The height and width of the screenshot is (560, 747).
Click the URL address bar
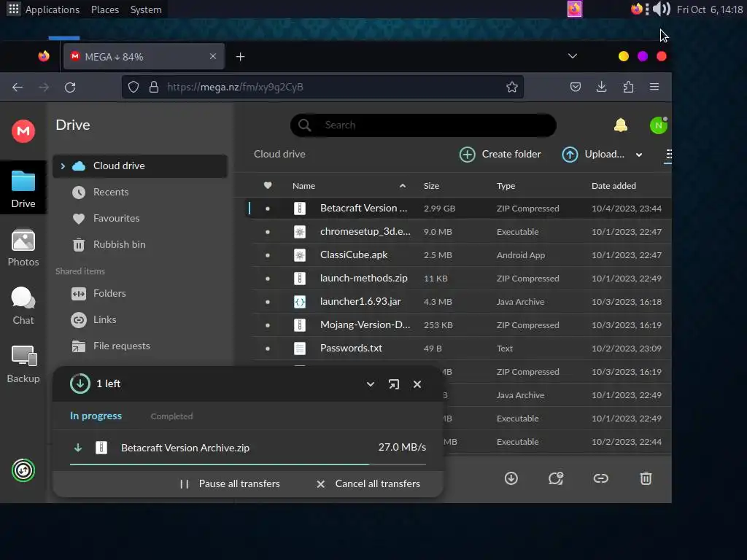[322, 87]
